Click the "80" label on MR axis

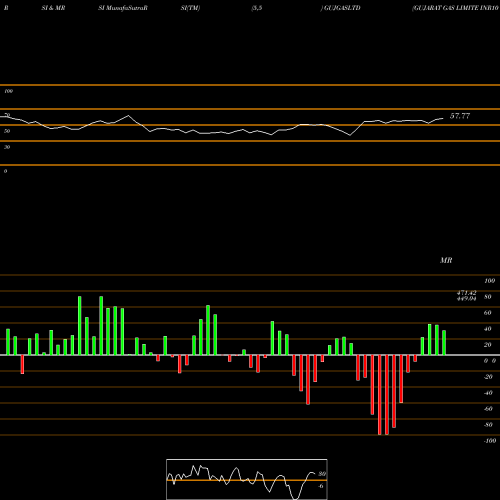pyautogui.click(x=488, y=297)
